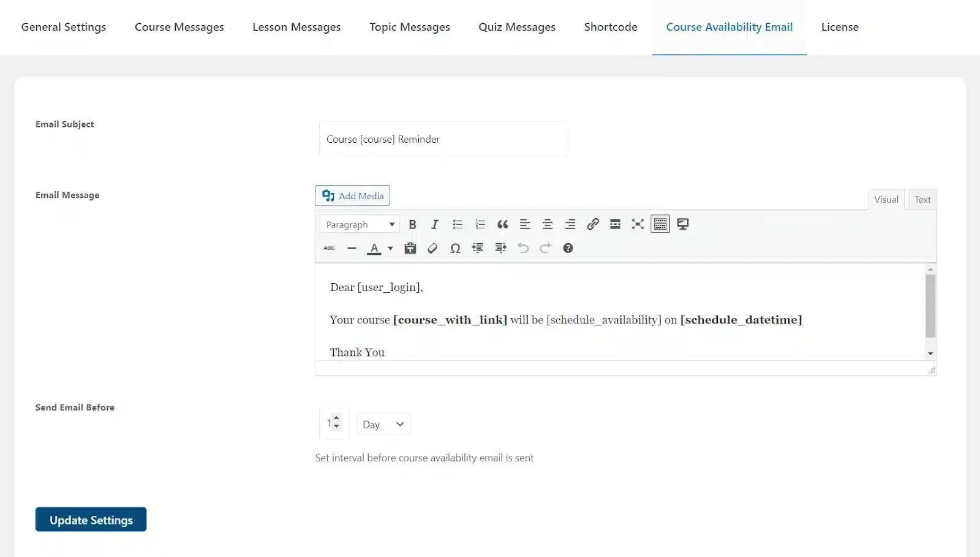Apply strikethrough to selected text

pyautogui.click(x=330, y=248)
